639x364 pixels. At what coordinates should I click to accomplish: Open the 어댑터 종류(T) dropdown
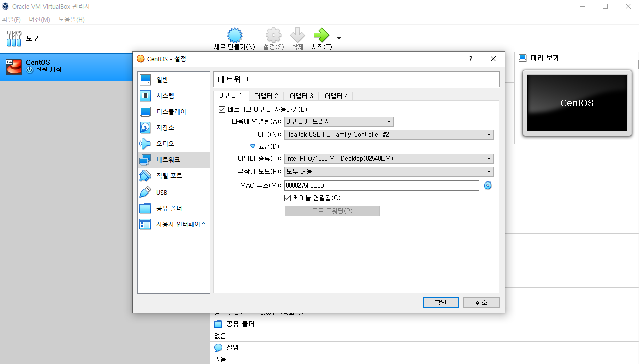tap(389, 159)
